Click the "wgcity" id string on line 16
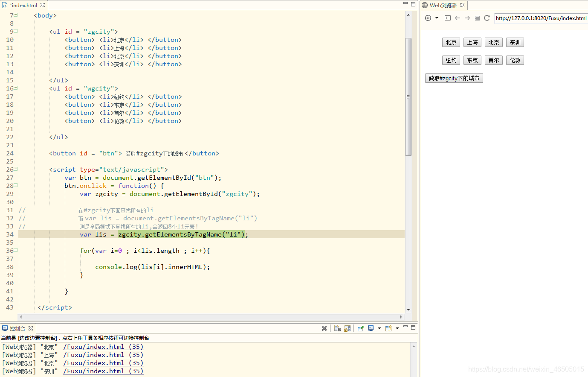588x377 pixels. click(99, 88)
